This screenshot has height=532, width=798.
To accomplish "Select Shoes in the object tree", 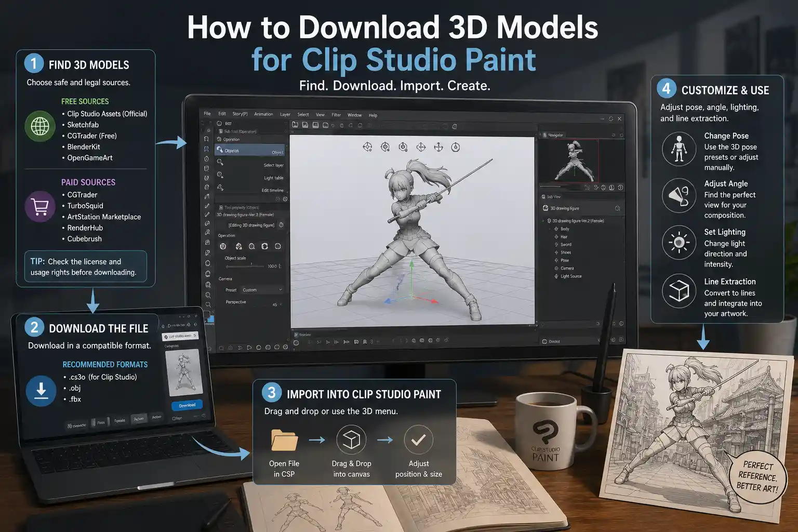I will pyautogui.click(x=566, y=252).
